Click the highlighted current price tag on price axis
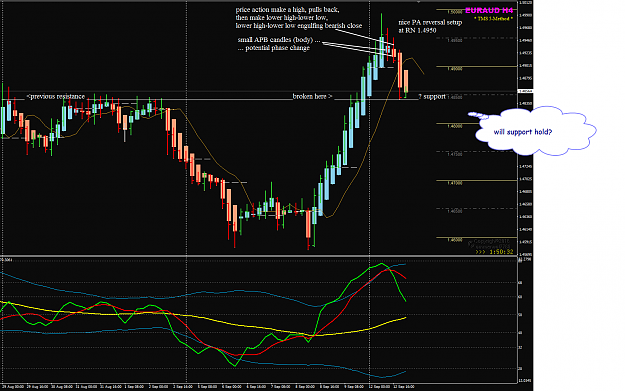625x391 pixels. coord(525,91)
